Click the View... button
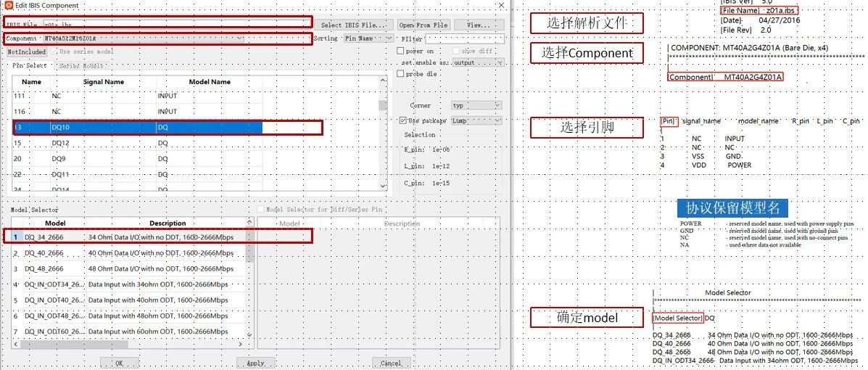This screenshot has height=370, width=868. click(479, 25)
